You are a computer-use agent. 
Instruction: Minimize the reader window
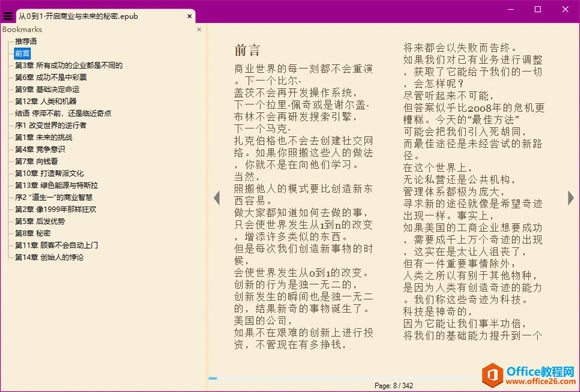click(x=511, y=10)
